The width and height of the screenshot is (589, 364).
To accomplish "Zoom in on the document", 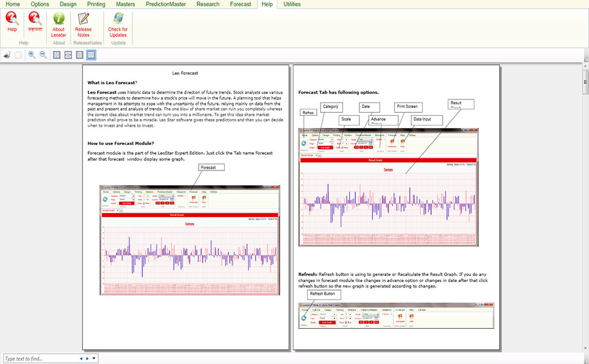I will 32,55.
